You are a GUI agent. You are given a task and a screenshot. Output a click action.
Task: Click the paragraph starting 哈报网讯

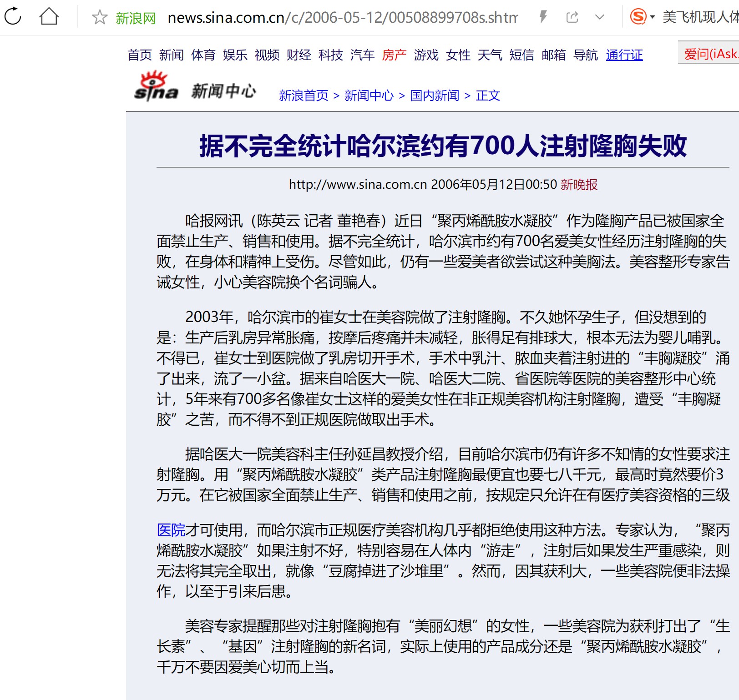[x=443, y=252]
